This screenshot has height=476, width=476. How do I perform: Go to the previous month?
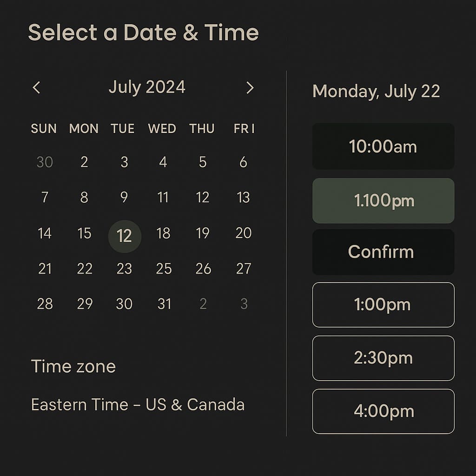pyautogui.click(x=37, y=87)
